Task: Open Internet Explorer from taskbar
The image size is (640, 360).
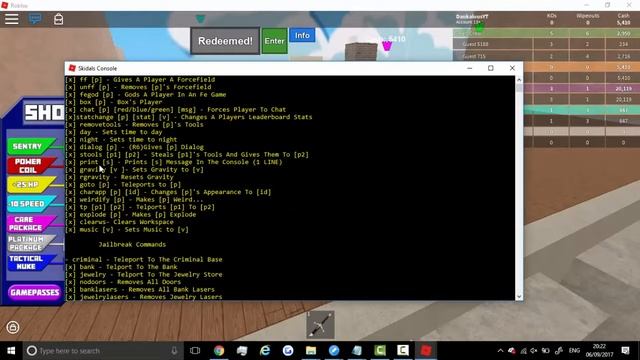Action: [265, 351]
